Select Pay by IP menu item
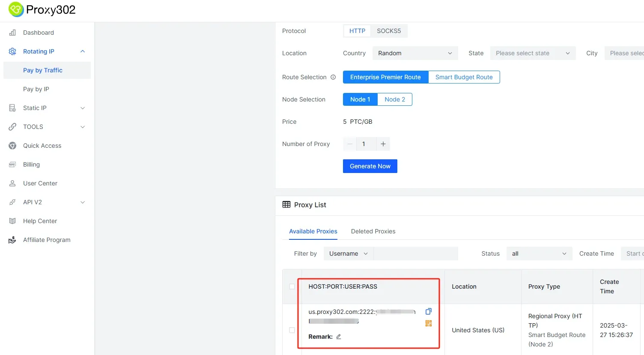This screenshot has width=644, height=355. click(x=36, y=89)
